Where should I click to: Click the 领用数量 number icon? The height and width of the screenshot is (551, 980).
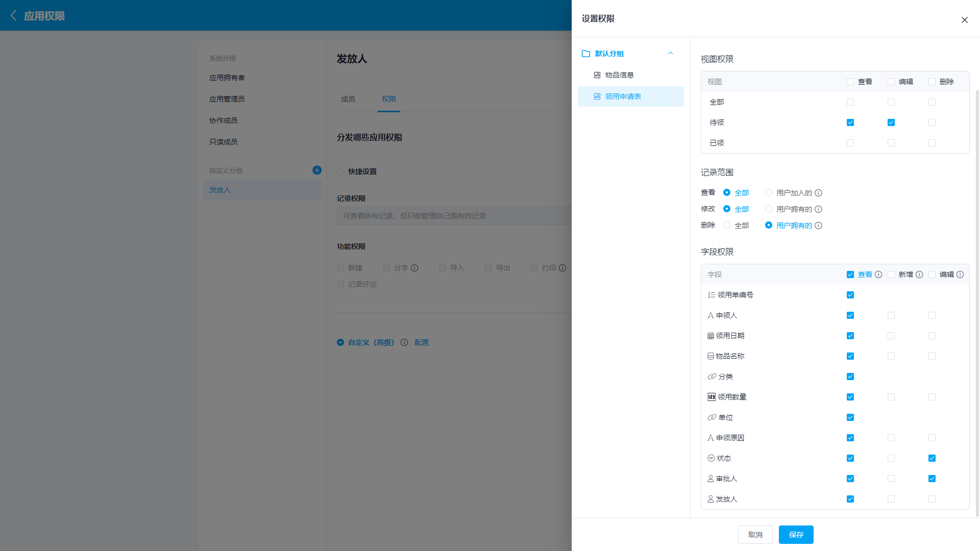(712, 397)
